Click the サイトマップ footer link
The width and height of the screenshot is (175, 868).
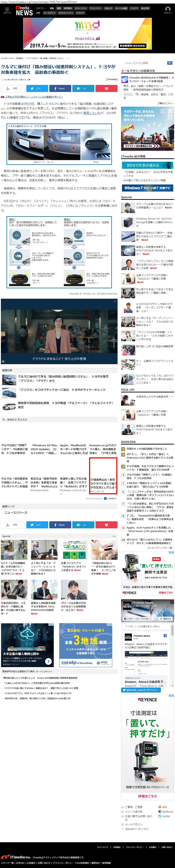click(x=103, y=847)
